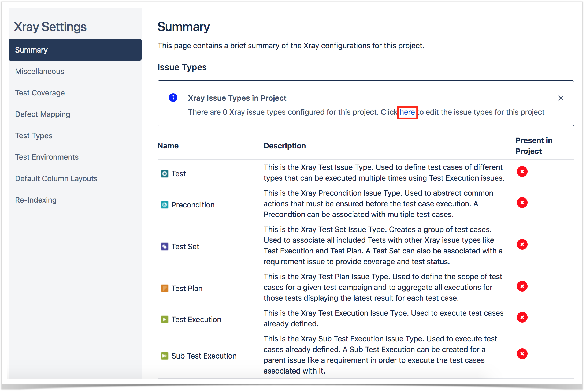The width and height of the screenshot is (586, 392).
Task: Click the Precondition description text
Action: click(379, 204)
